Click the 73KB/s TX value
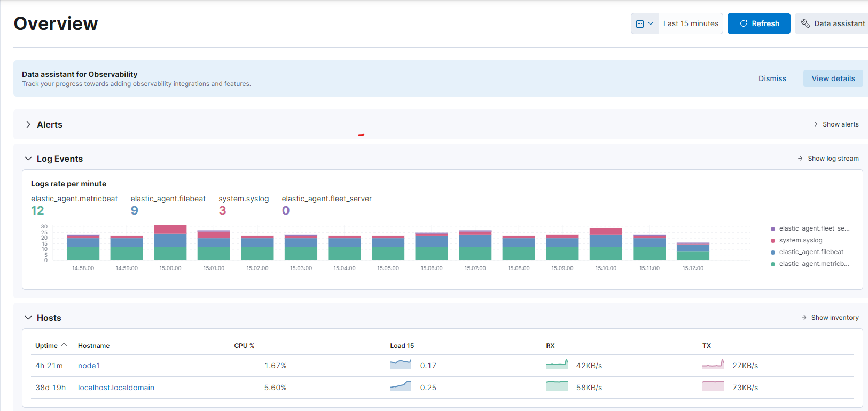The width and height of the screenshot is (868, 411). pyautogui.click(x=745, y=388)
